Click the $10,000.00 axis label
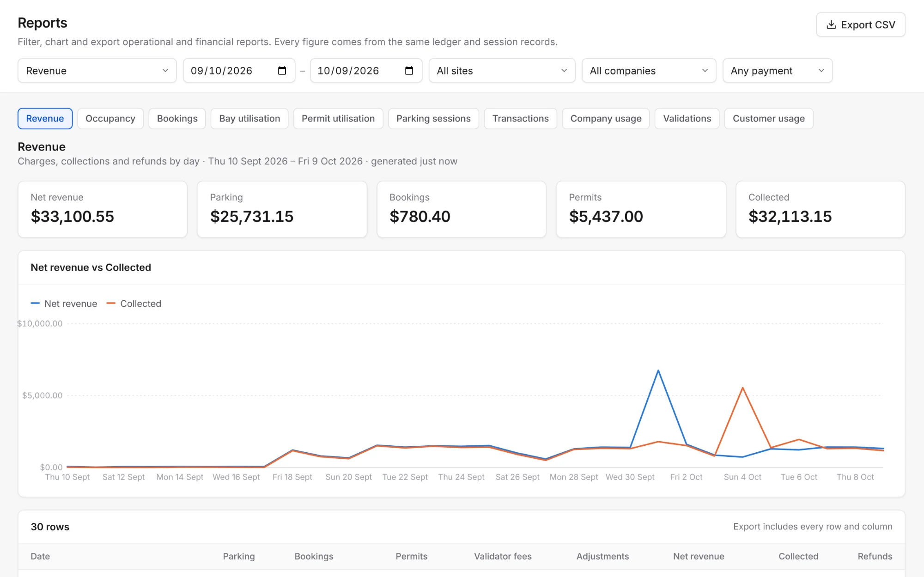Screen dimensions: 924x577 click(40, 323)
